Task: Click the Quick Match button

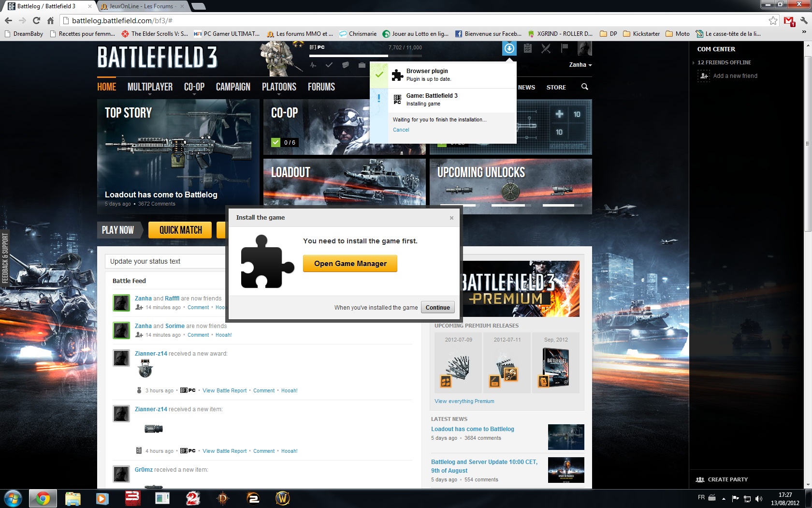Action: (180, 230)
